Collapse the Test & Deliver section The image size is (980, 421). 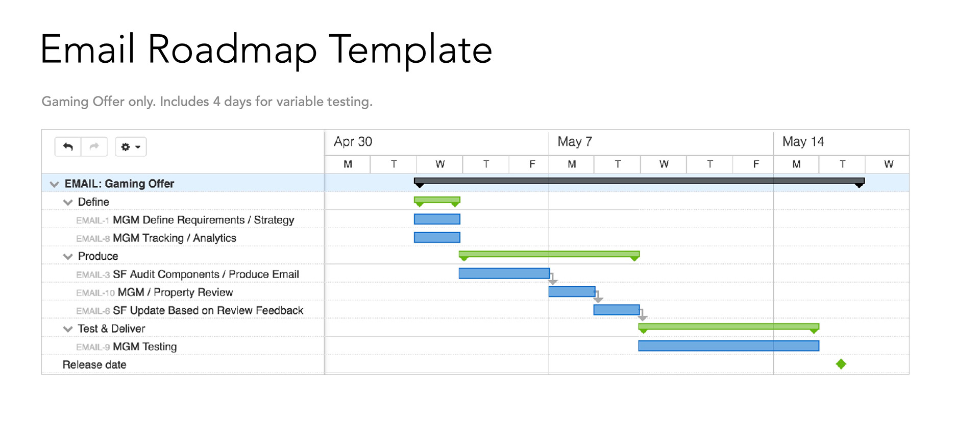pyautogui.click(x=67, y=329)
